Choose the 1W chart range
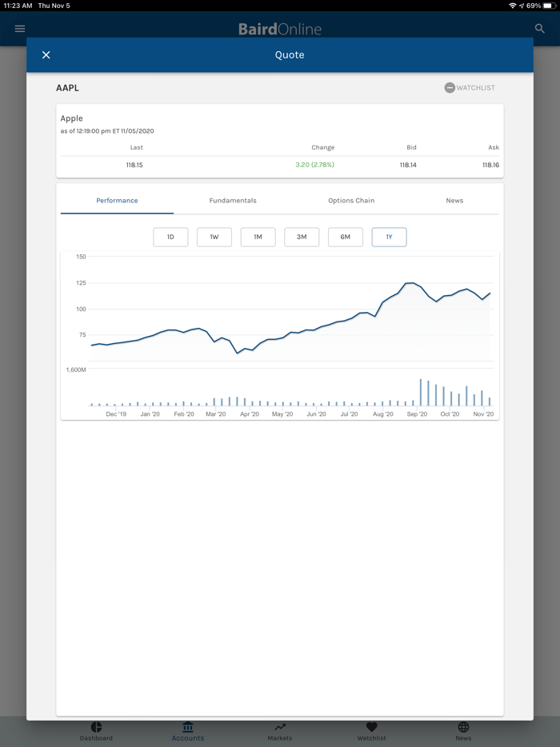Image resolution: width=560 pixels, height=747 pixels. click(x=214, y=237)
